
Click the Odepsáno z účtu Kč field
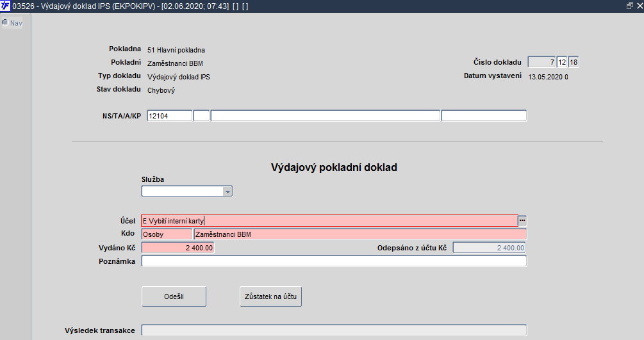489,248
